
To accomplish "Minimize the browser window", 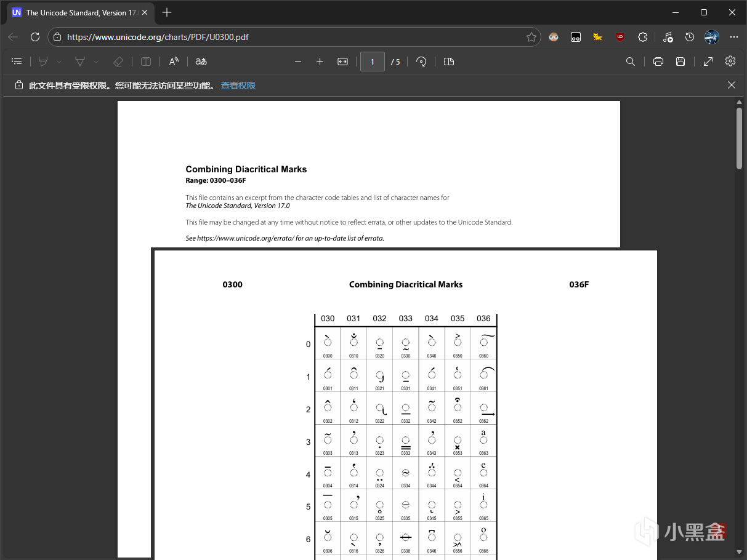I will click(676, 12).
